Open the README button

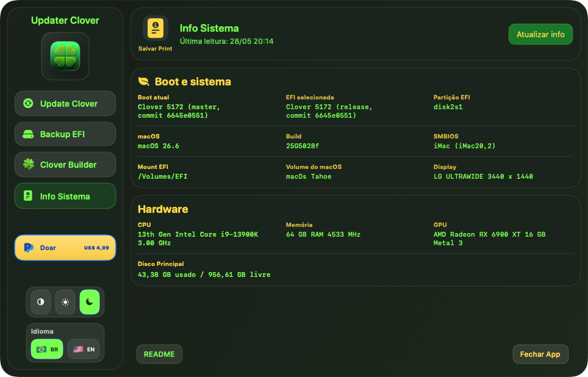(159, 354)
